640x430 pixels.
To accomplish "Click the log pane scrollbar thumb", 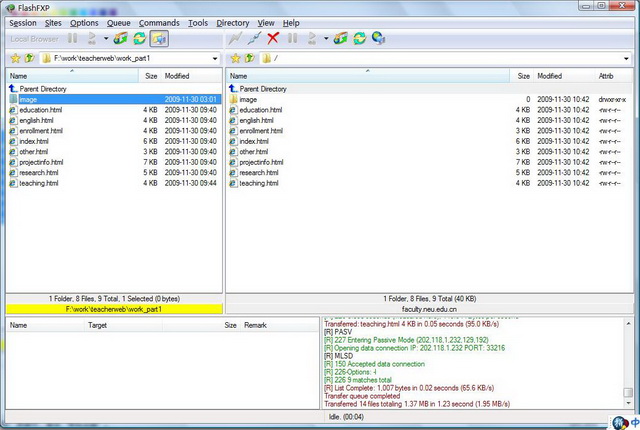I will pos(628,392).
